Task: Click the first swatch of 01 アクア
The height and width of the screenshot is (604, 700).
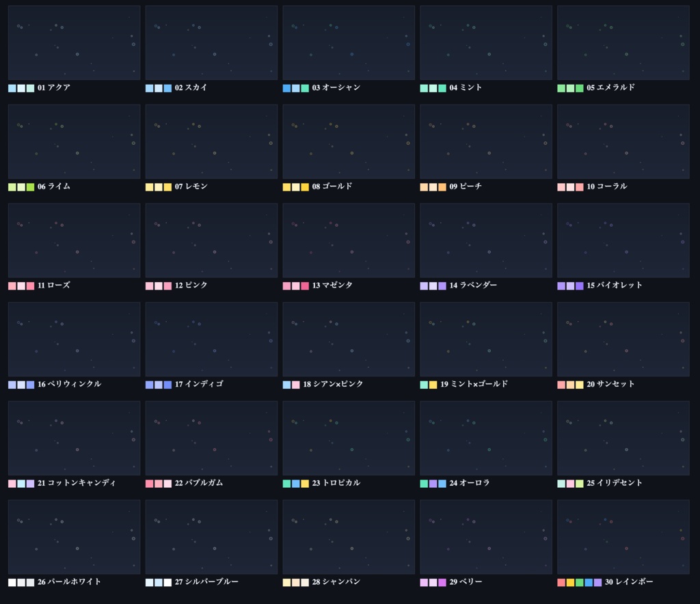Action: coord(12,88)
